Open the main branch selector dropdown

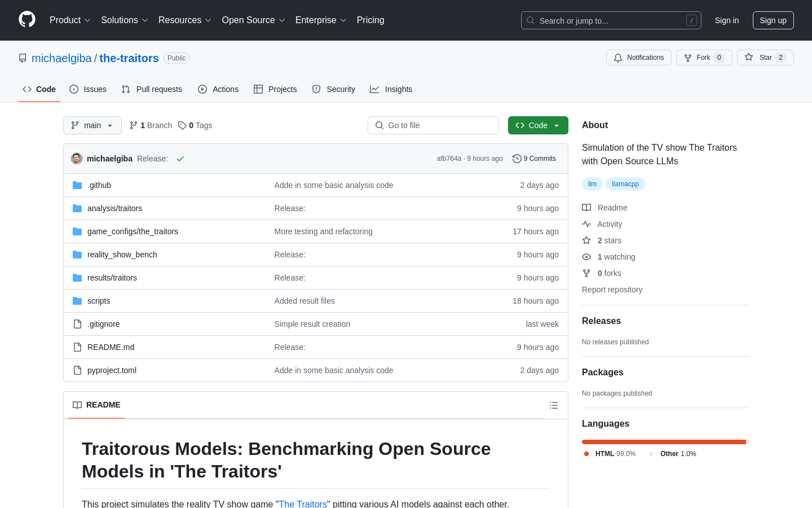click(x=92, y=125)
